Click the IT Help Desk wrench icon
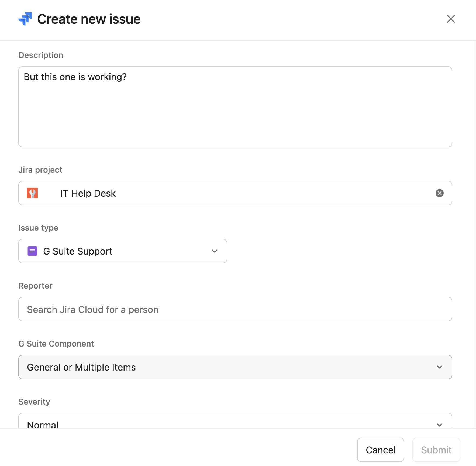The width and height of the screenshot is (476, 466). pyautogui.click(x=32, y=193)
